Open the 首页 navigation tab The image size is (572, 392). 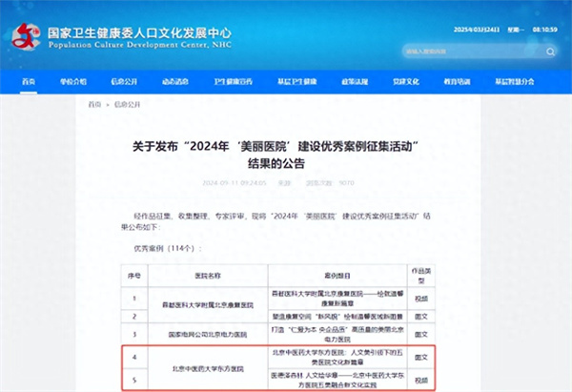29,83
